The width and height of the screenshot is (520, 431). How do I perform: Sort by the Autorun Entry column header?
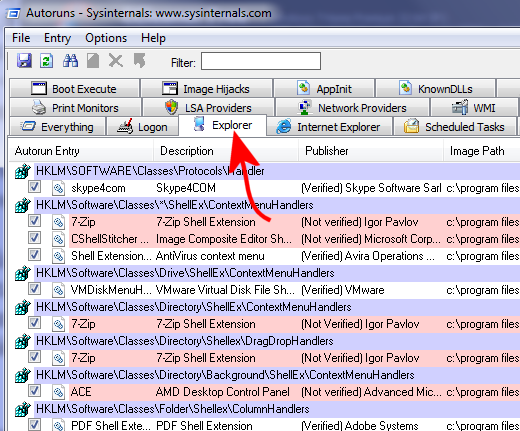point(81,151)
